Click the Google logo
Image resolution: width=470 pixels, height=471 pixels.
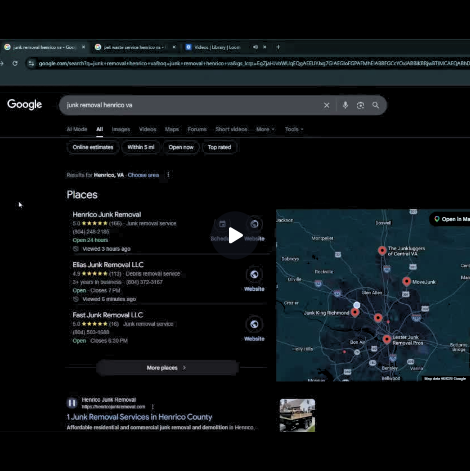pyautogui.click(x=25, y=104)
